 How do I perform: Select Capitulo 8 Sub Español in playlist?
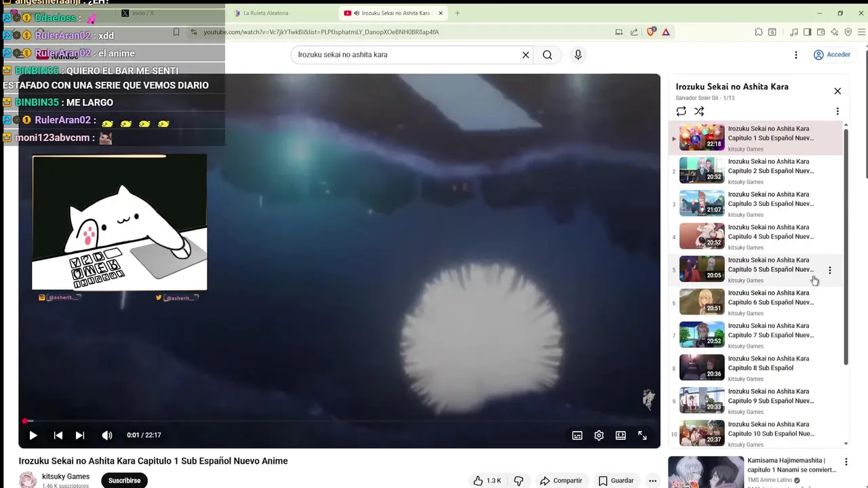coord(755,368)
